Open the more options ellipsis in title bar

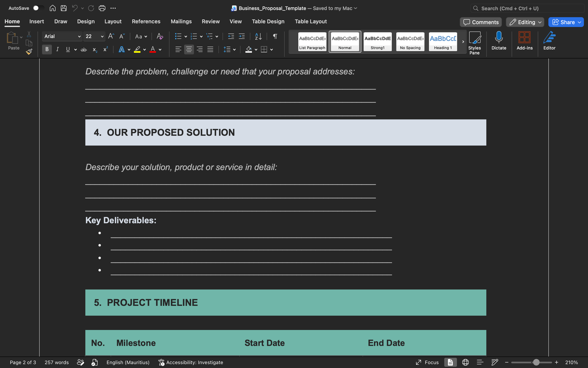(113, 8)
